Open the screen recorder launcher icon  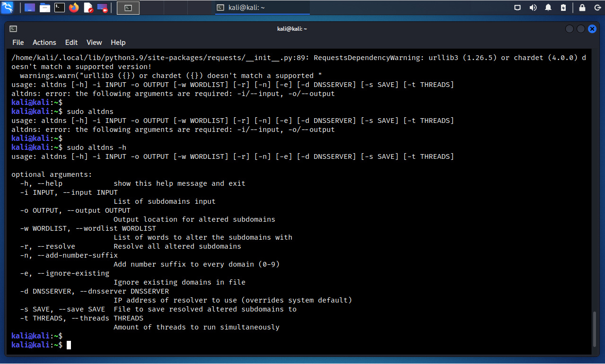(102, 8)
